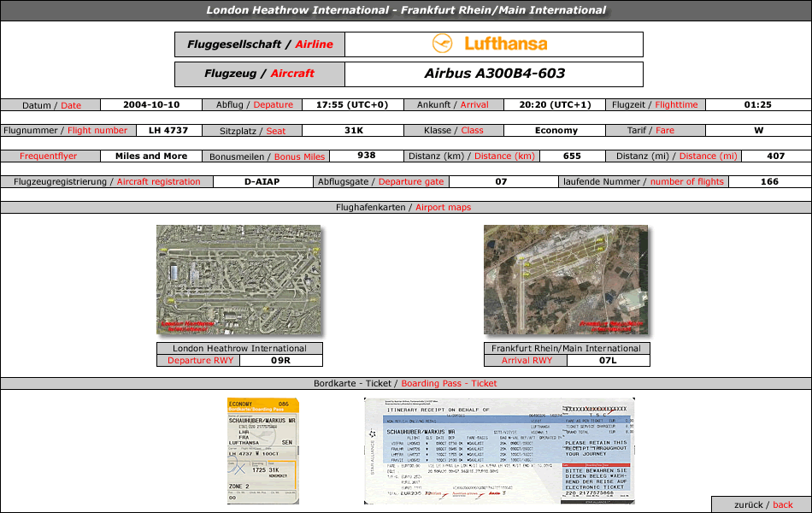
Task: Click the flight time value 01:25
Action: 757,104
